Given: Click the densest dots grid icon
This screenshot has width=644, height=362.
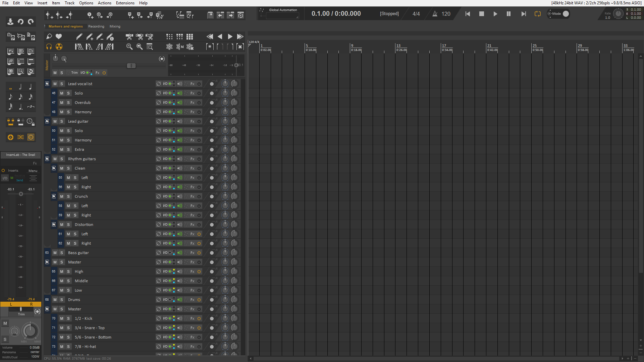Looking at the screenshot, I should (190, 37).
